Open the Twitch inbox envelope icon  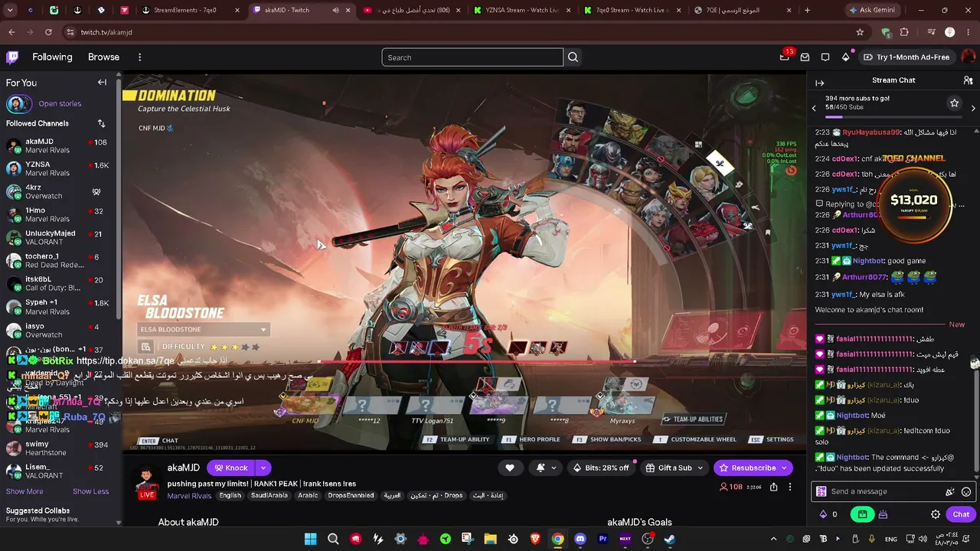click(x=805, y=57)
